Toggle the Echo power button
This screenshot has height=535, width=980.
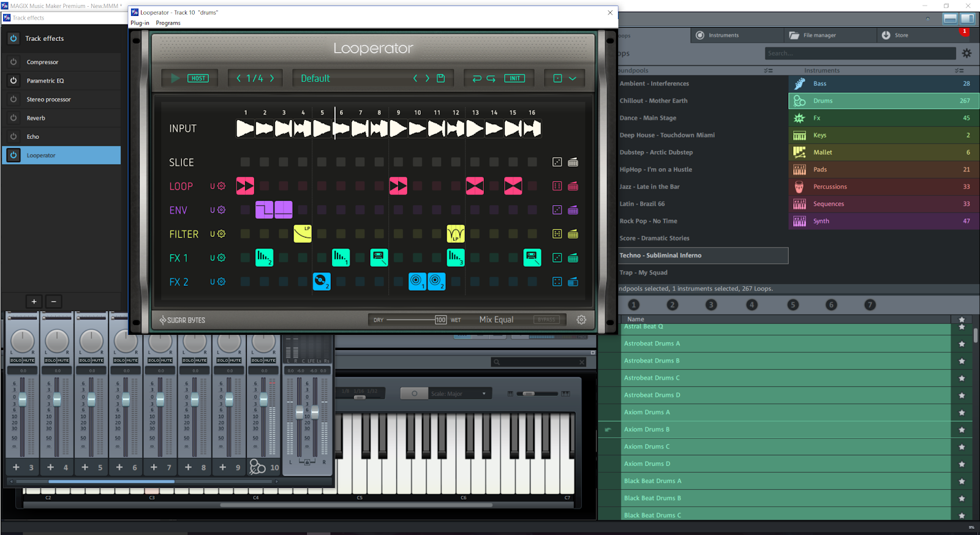tap(13, 137)
